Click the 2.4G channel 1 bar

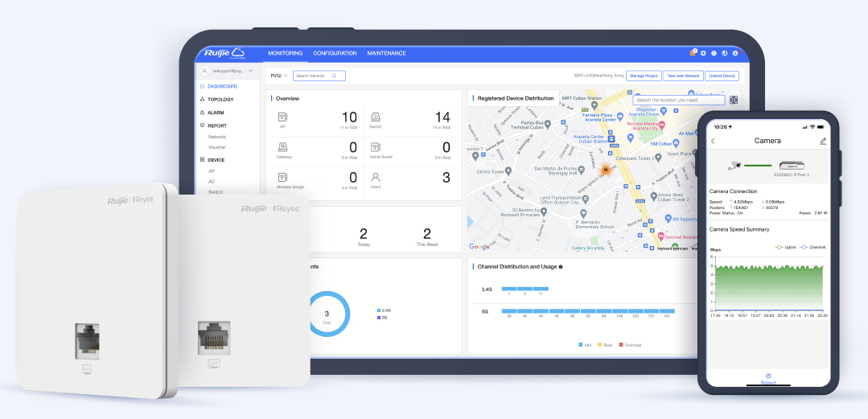509,289
